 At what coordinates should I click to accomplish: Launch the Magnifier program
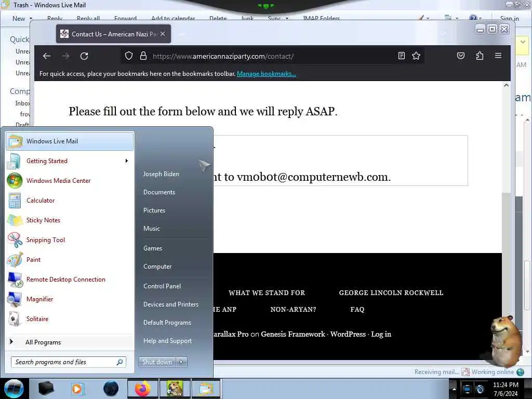tap(70, 299)
